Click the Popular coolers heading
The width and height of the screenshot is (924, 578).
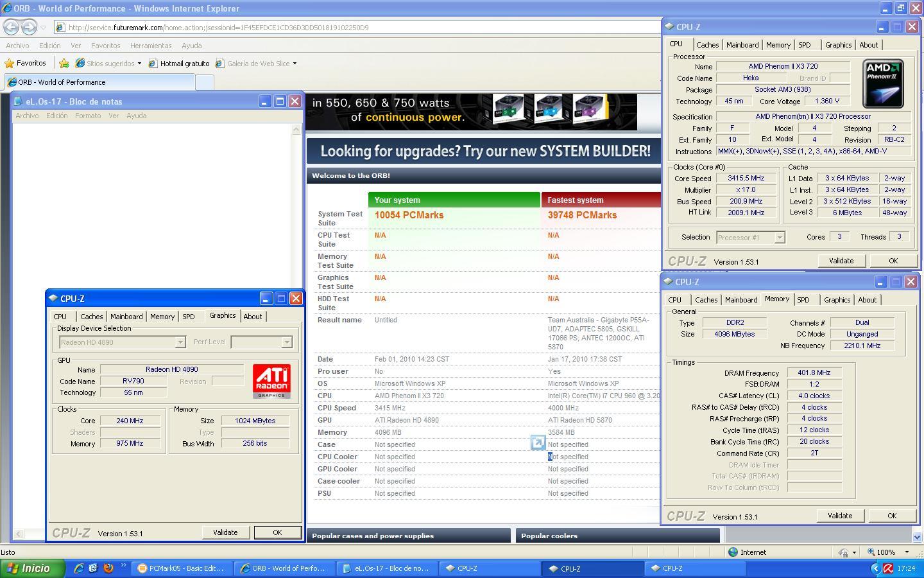(549, 536)
